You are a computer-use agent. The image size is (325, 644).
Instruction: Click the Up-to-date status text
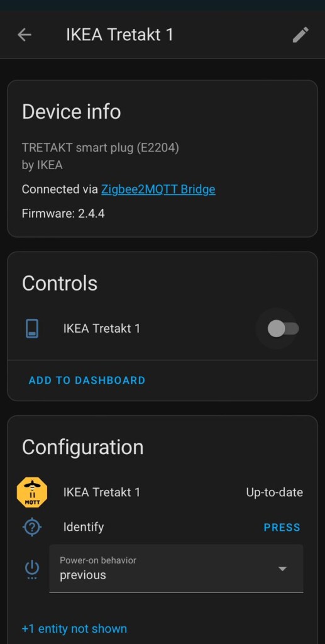coord(275,492)
